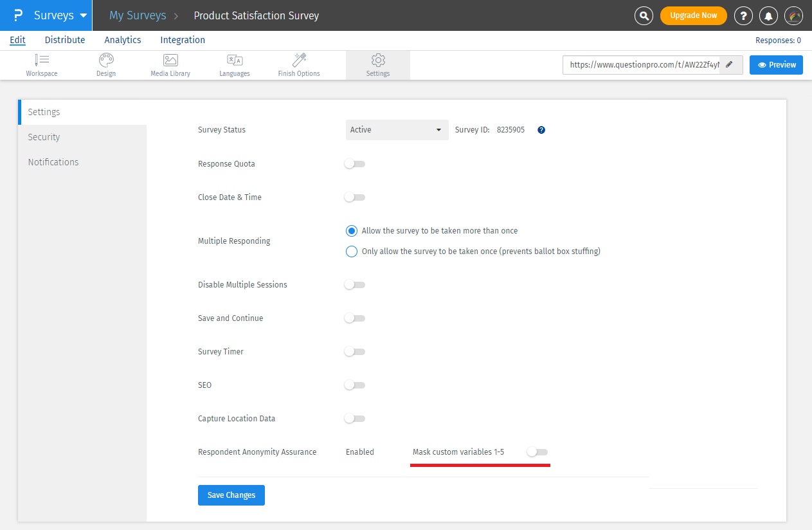Open Finish Options

tap(298, 64)
